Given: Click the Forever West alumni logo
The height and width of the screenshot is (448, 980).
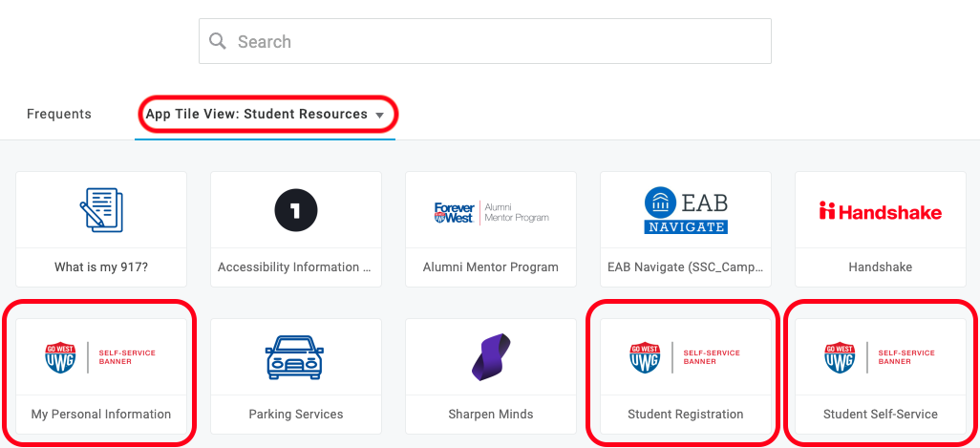Looking at the screenshot, I should pyautogui.click(x=491, y=211).
